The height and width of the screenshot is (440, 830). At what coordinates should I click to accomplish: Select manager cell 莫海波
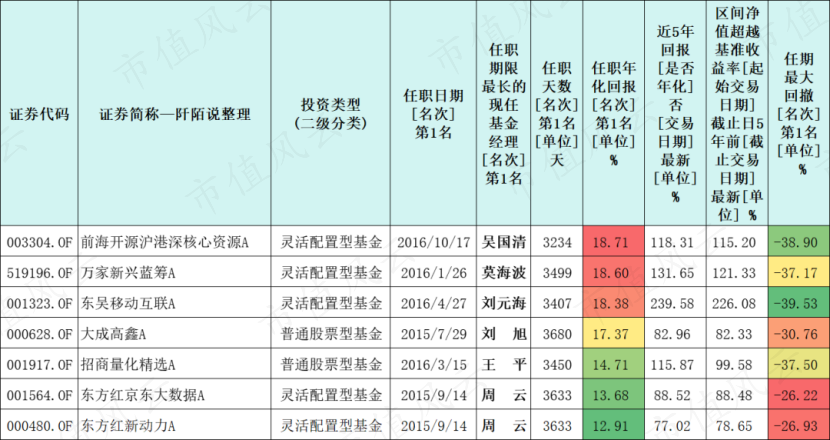tap(503, 272)
